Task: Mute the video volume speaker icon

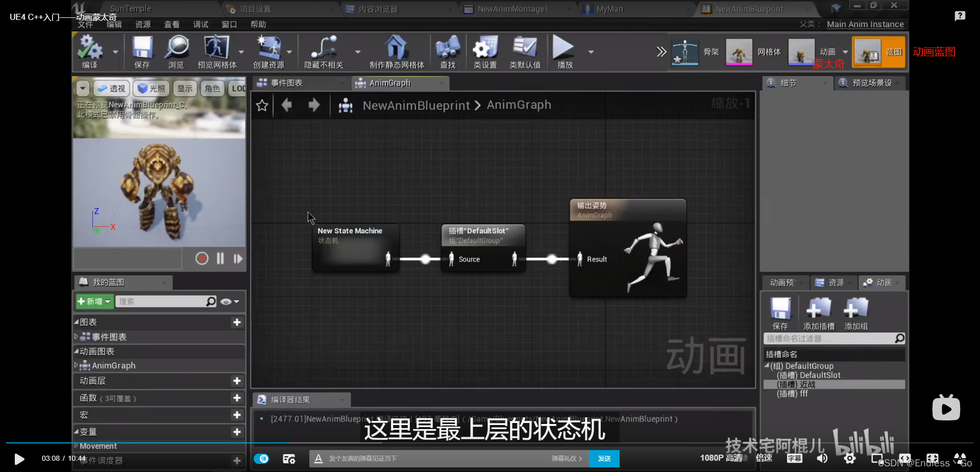Action: [x=822, y=458]
